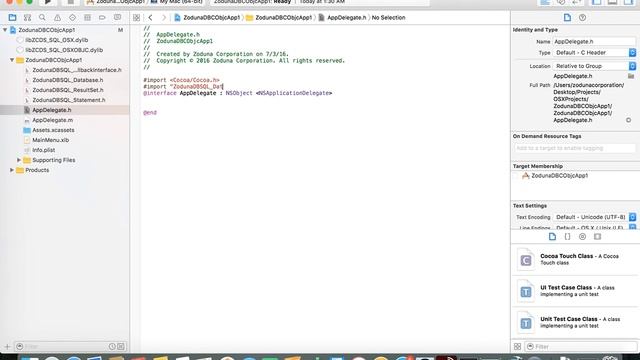Expand the Supporting Files group
Viewport: 640px width, 360px height.
click(19, 160)
